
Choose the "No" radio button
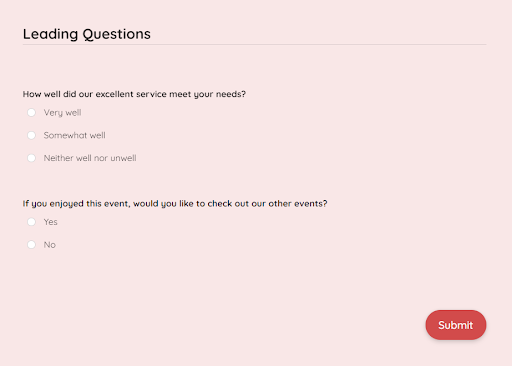[x=31, y=245]
